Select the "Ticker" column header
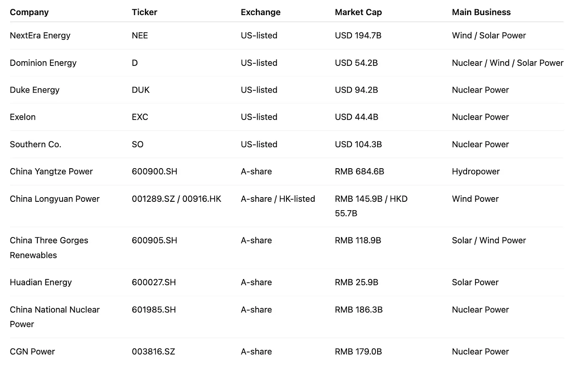 click(144, 12)
